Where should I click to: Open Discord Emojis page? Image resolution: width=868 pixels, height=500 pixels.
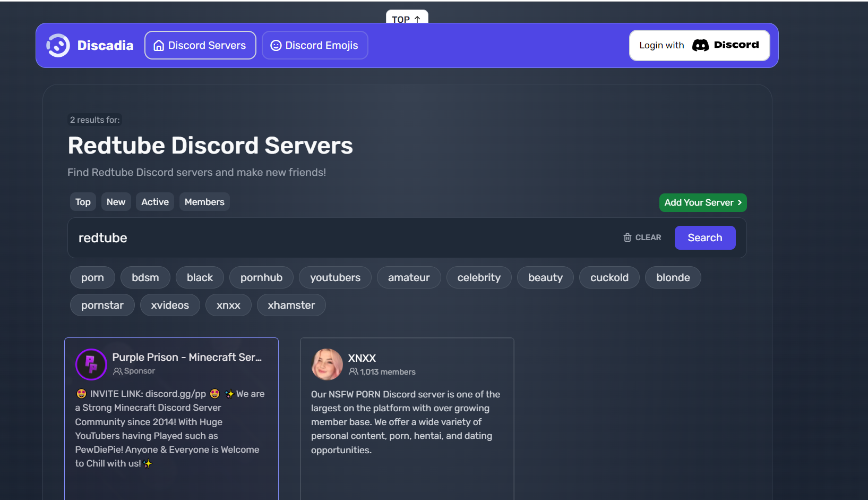coord(315,45)
